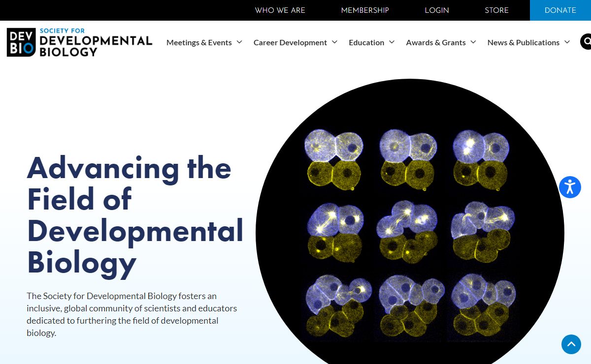
Task: Open the News & Publications menu
Action: (524, 43)
